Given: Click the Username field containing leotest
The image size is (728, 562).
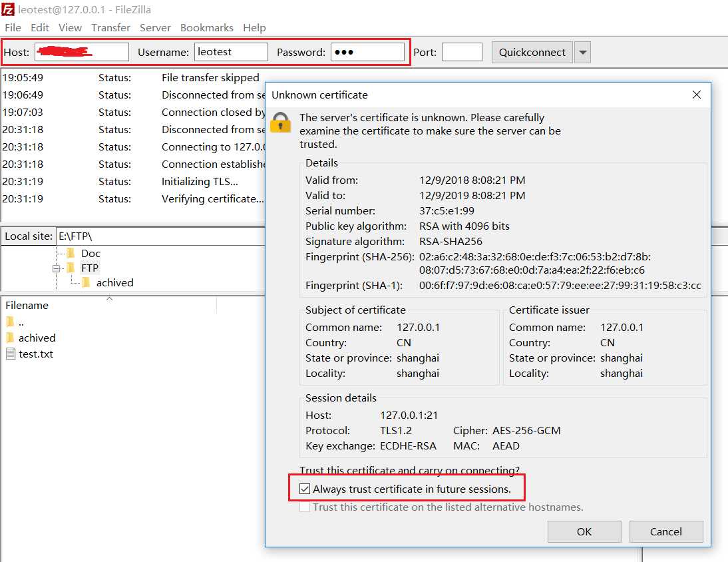Looking at the screenshot, I should 231,52.
